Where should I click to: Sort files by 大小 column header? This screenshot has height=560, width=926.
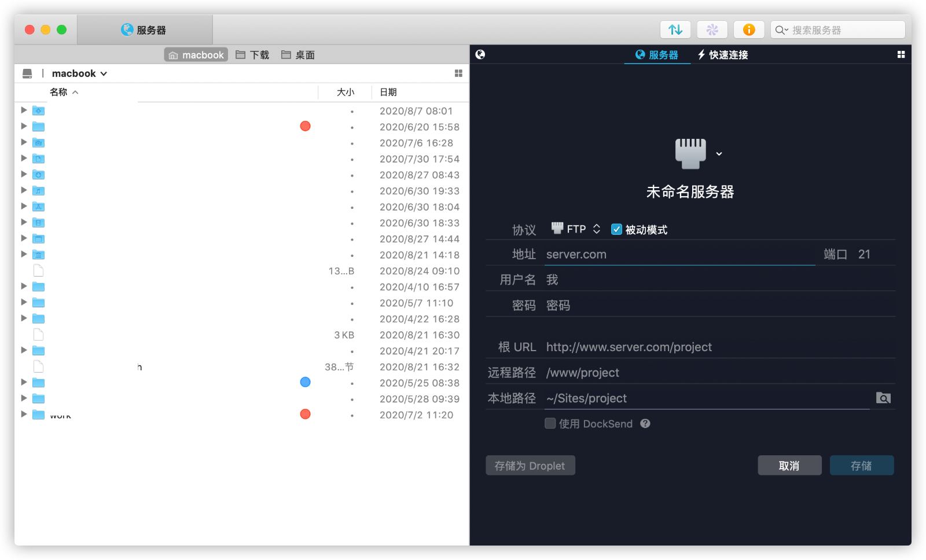pyautogui.click(x=346, y=92)
